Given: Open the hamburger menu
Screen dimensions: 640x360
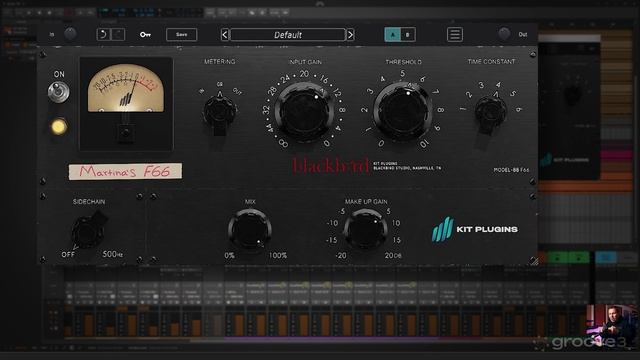Looking at the screenshot, I should click(x=455, y=35).
